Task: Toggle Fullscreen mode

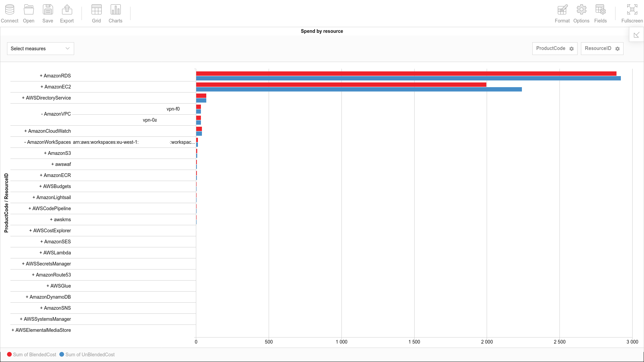Action: [632, 13]
